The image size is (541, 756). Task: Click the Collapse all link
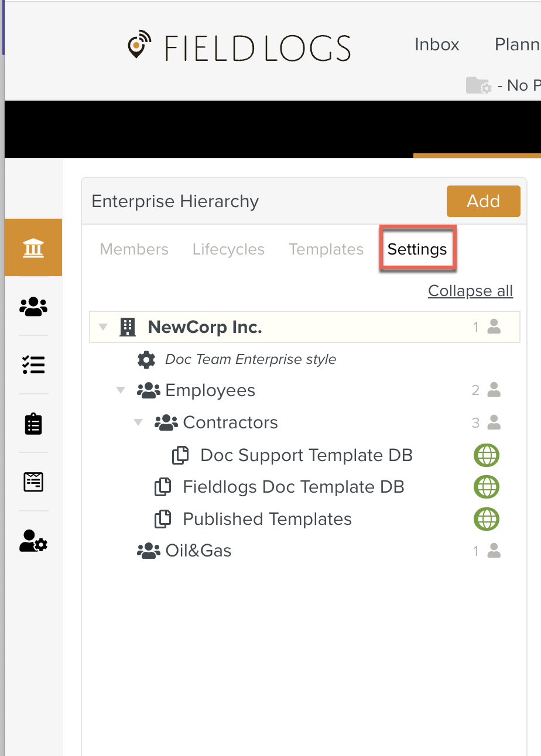(x=470, y=291)
